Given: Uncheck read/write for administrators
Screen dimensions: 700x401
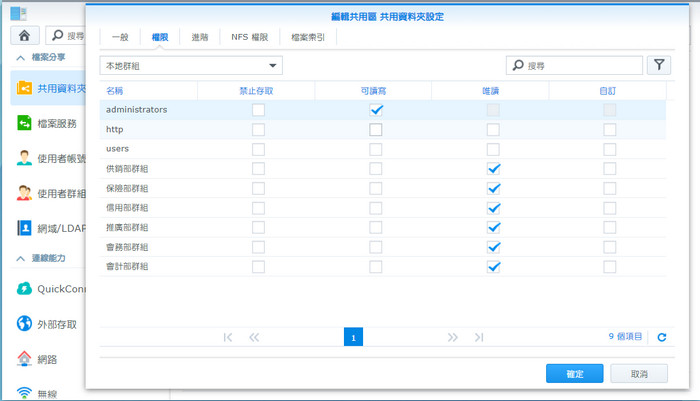Looking at the screenshot, I should (x=376, y=110).
